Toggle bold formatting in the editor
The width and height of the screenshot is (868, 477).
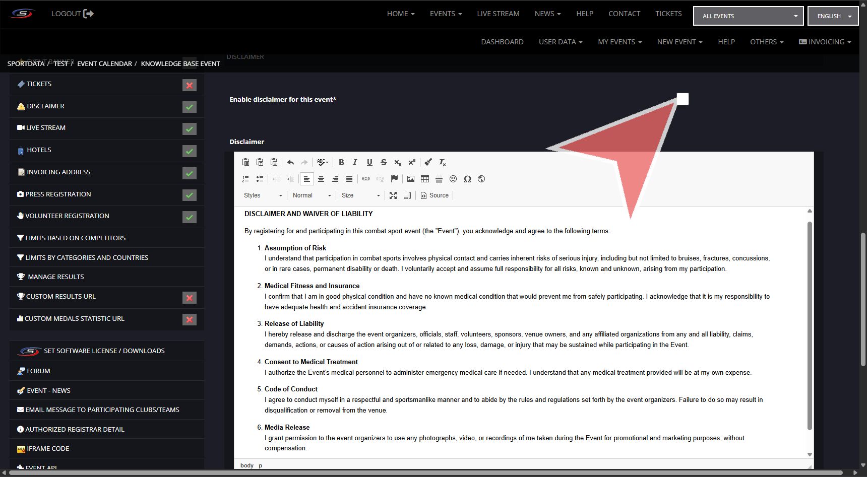[x=341, y=162]
